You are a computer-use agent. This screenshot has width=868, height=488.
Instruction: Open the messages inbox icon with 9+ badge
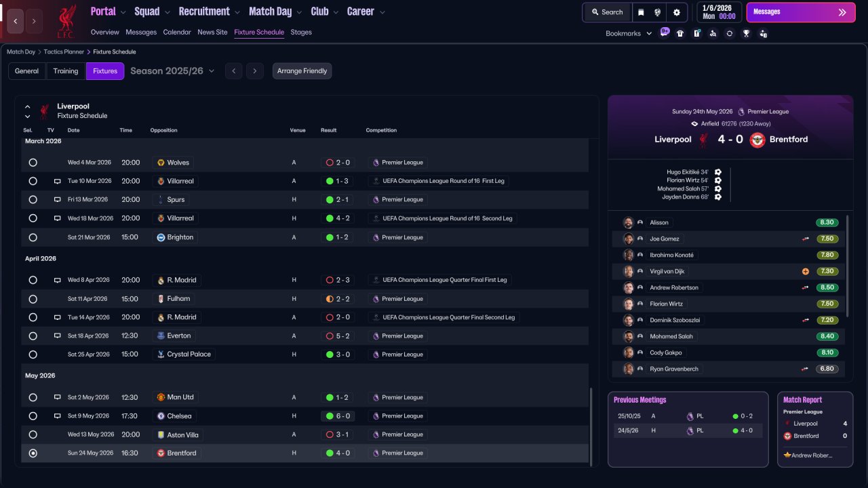[664, 33]
